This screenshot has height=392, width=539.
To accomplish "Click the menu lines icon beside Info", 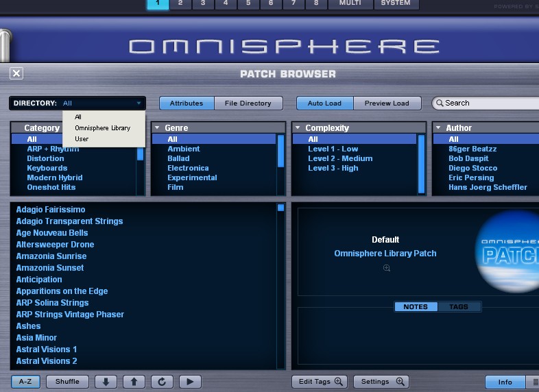I will point(535,382).
